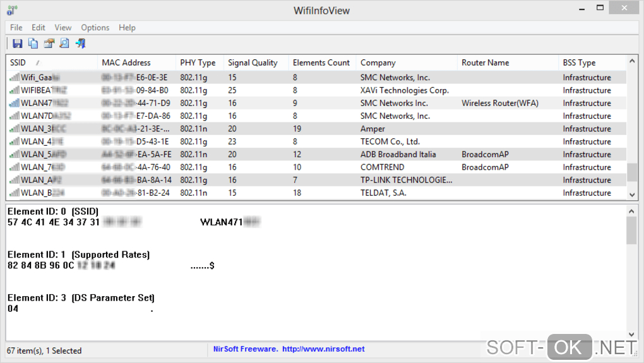This screenshot has width=644, height=363.
Task: Open the View menu
Action: click(63, 28)
